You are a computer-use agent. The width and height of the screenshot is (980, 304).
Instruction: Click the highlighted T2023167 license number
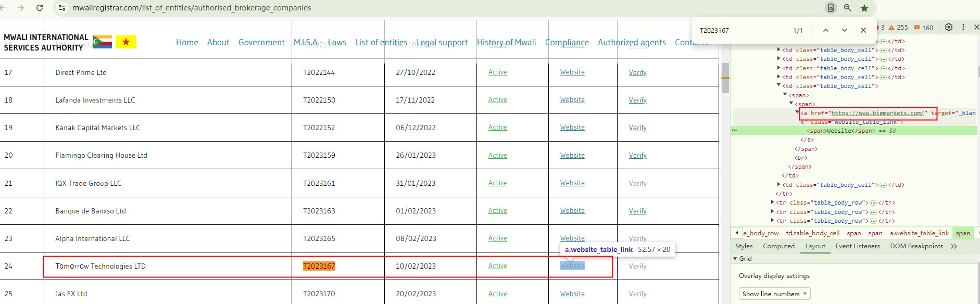[x=319, y=266]
